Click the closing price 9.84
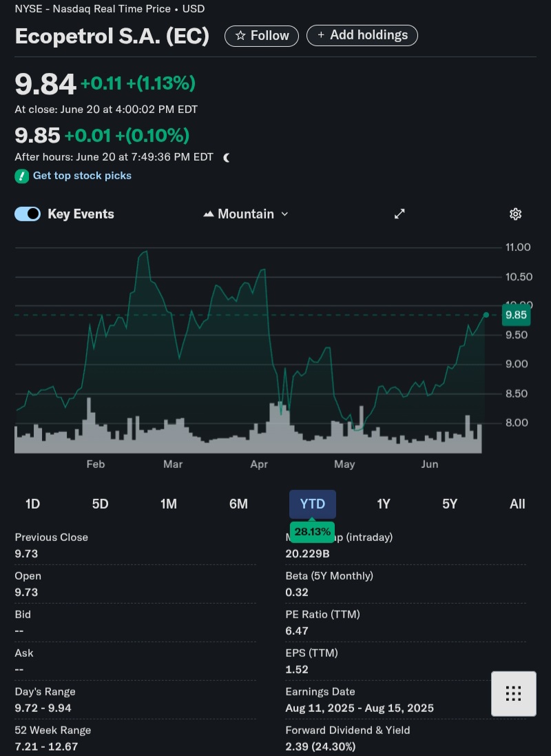This screenshot has height=756, width=551. (45, 84)
